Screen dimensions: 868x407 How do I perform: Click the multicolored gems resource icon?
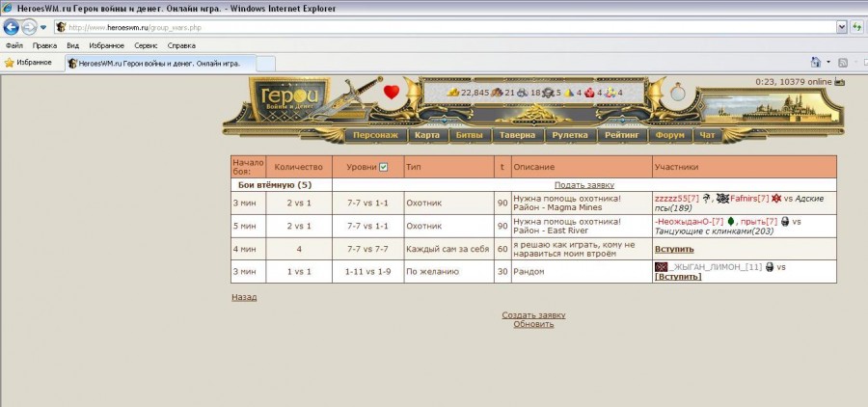coord(610,93)
